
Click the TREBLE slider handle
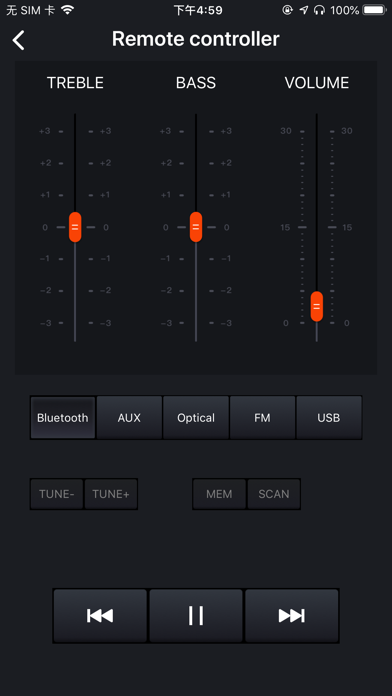75,227
